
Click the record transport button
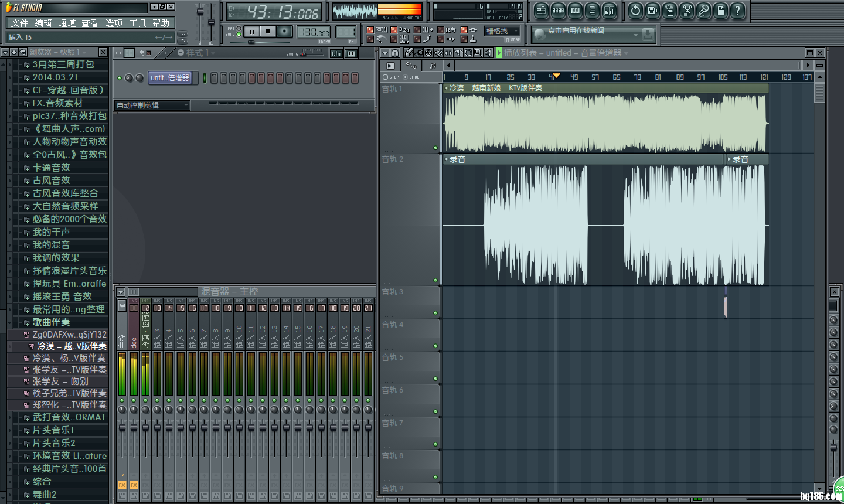pyautogui.click(x=284, y=32)
